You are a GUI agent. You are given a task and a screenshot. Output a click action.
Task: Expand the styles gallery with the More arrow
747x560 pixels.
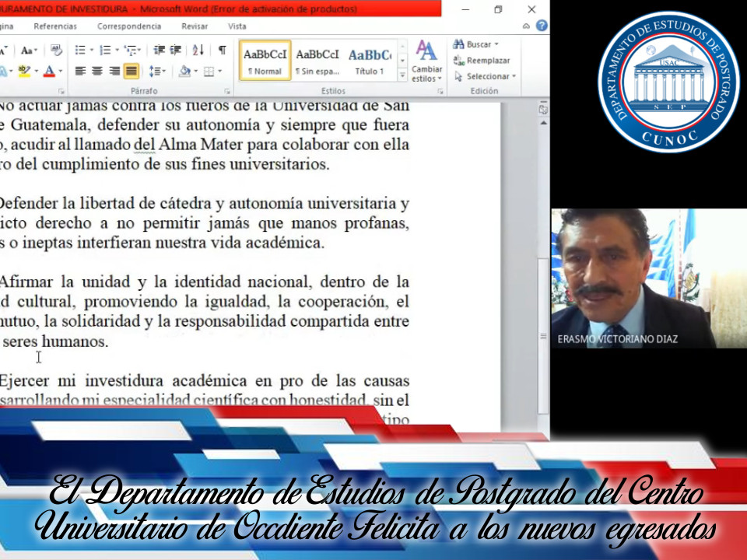(402, 75)
